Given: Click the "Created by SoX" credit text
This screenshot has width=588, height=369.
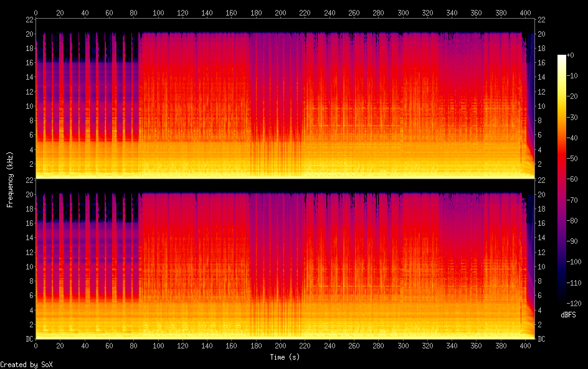Looking at the screenshot, I should (26, 365).
